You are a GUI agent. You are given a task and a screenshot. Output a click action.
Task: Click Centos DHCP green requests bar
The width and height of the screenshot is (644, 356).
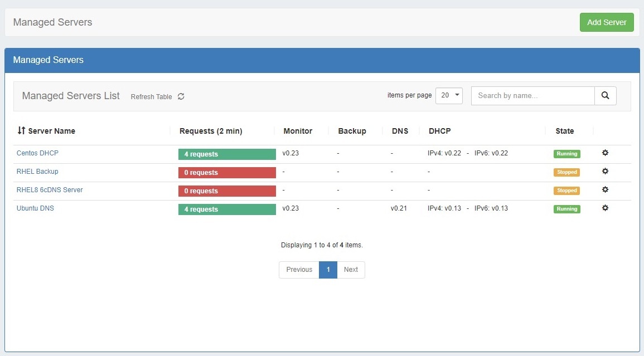pyautogui.click(x=227, y=154)
